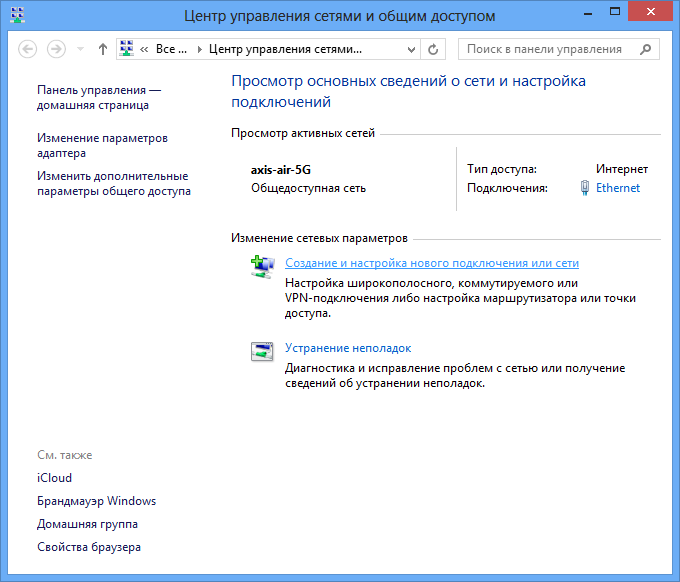Screen dimensions: 680x582
Task: Minimize the window
Action: (x=588, y=14)
